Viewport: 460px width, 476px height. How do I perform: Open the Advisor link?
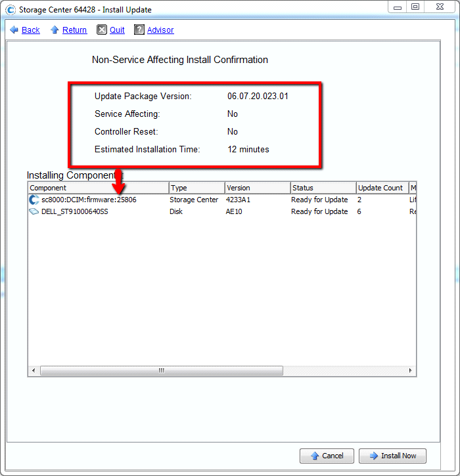(x=160, y=30)
